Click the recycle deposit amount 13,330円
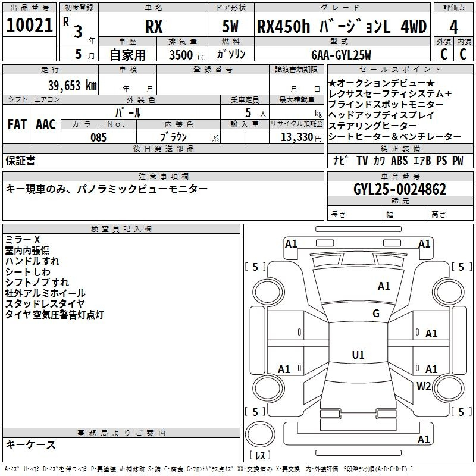The image size is (476, 476). (x=296, y=137)
